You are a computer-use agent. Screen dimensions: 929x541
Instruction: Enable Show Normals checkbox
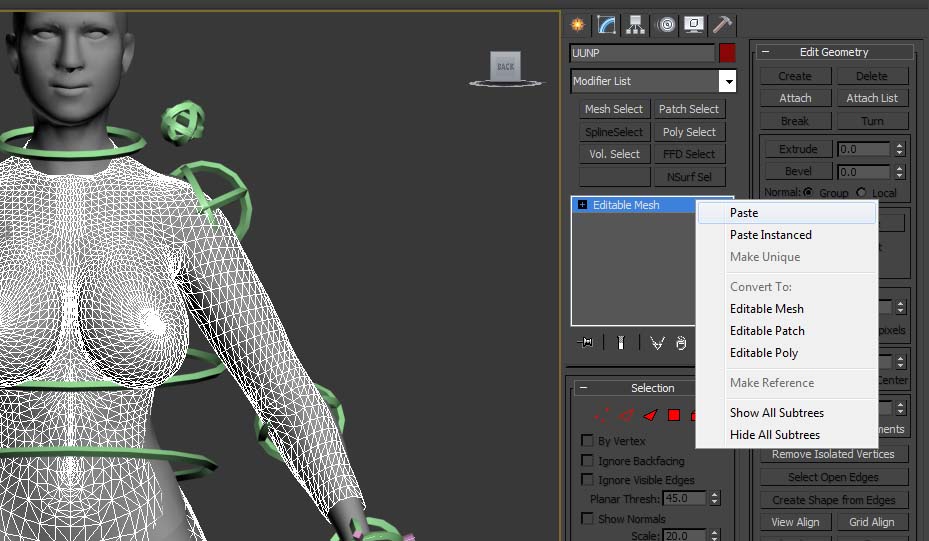pyautogui.click(x=587, y=518)
